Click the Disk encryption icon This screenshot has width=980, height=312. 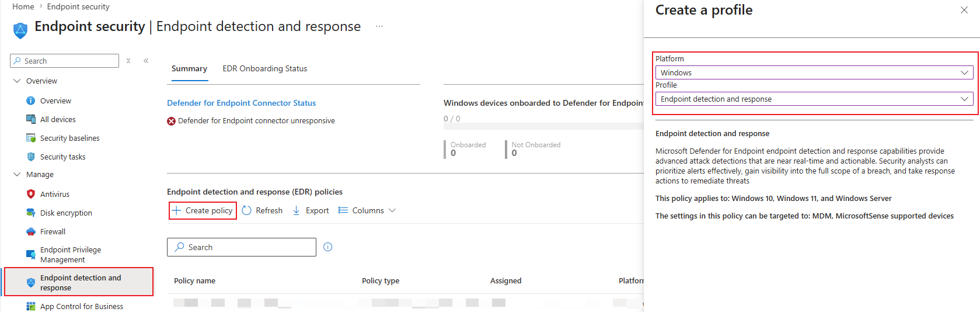[31, 213]
